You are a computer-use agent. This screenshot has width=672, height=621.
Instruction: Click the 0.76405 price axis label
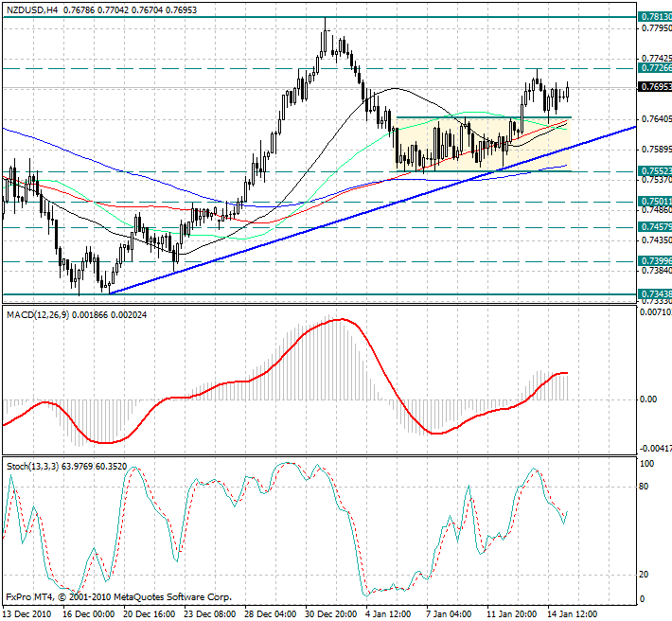(x=656, y=118)
